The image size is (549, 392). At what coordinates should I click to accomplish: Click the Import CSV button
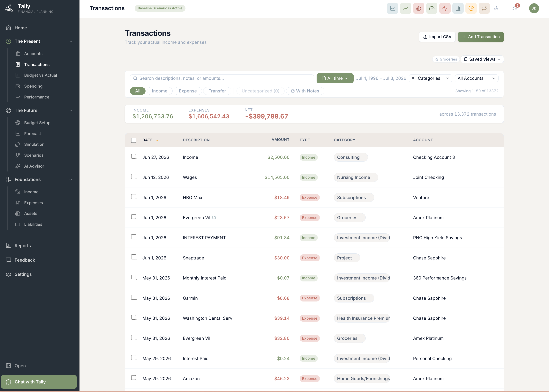coord(437,37)
